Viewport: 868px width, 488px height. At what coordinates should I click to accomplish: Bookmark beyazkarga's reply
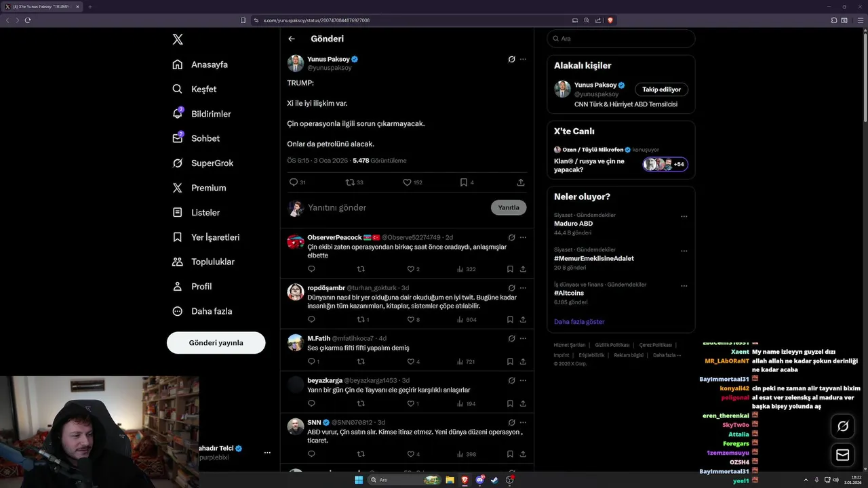(x=510, y=403)
